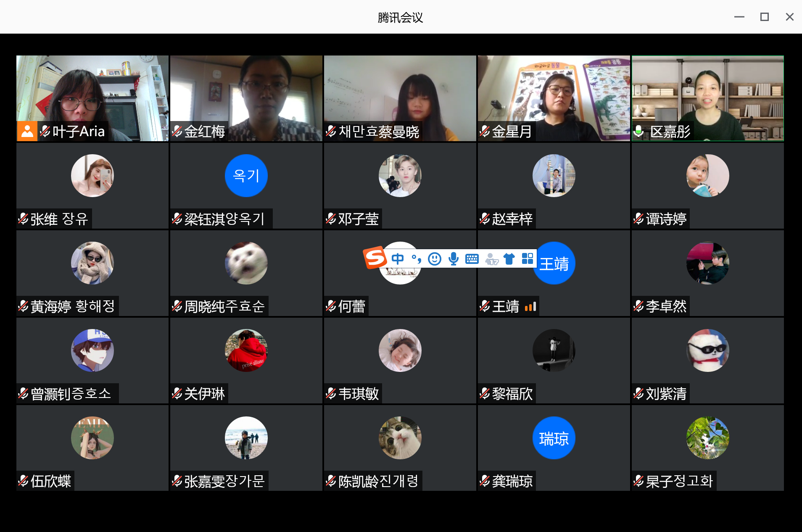Select 叶子Aria's video tile
This screenshot has width=802, height=532.
(92, 98)
